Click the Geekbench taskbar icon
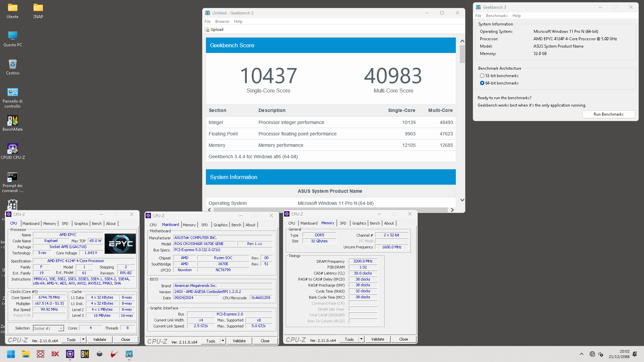The height and width of the screenshot is (362, 644). tap(129, 354)
